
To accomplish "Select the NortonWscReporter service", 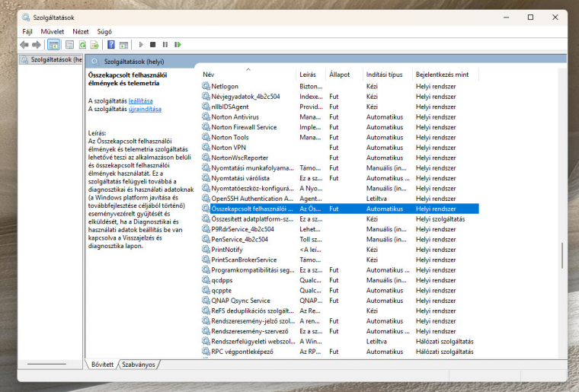I will pyautogui.click(x=340, y=158).
